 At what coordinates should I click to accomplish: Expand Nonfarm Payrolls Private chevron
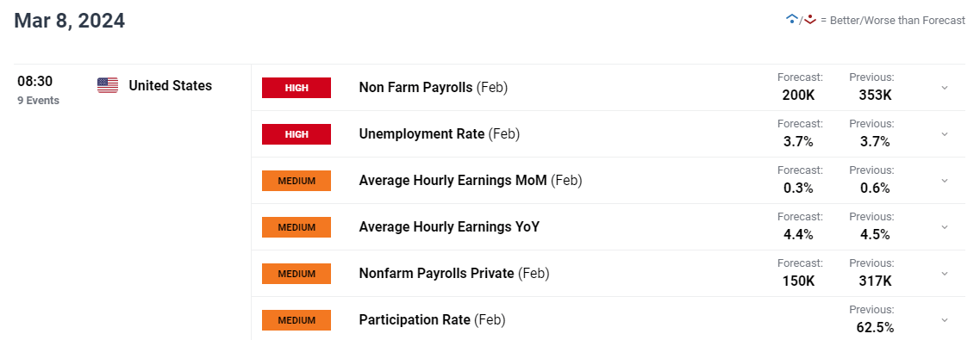945,273
